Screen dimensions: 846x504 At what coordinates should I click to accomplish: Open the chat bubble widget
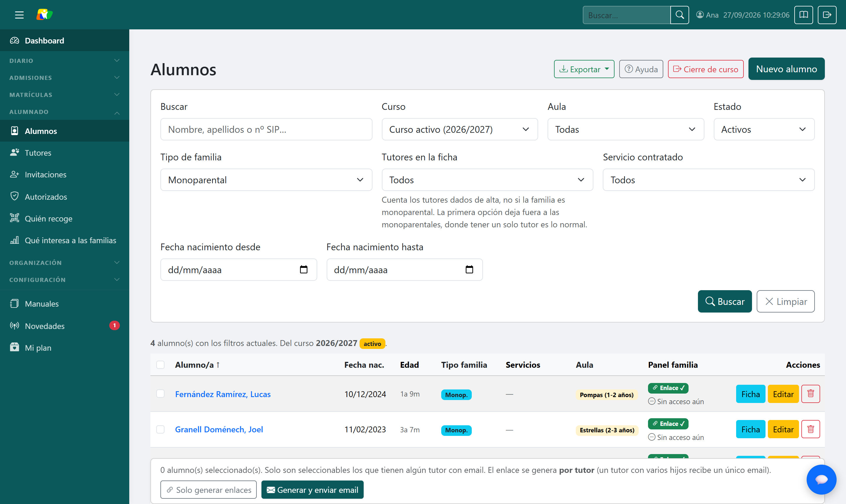[x=821, y=480]
